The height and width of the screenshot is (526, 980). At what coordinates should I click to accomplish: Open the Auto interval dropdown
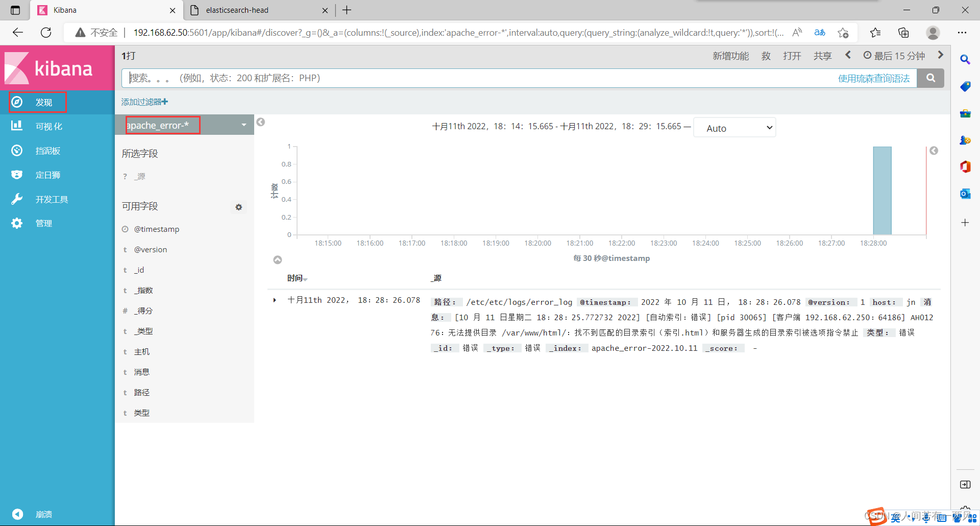click(734, 128)
